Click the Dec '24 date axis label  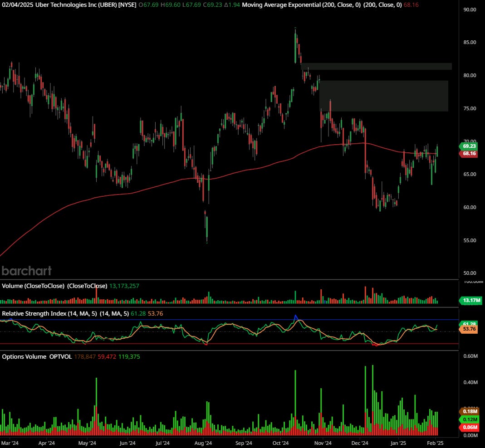(x=360, y=443)
